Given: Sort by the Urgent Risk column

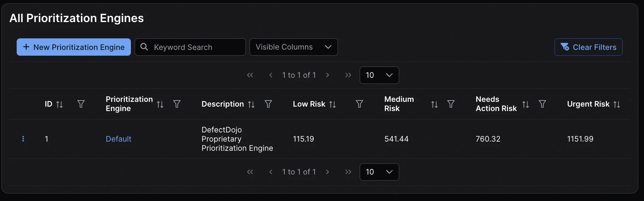Looking at the screenshot, I should pos(617,104).
